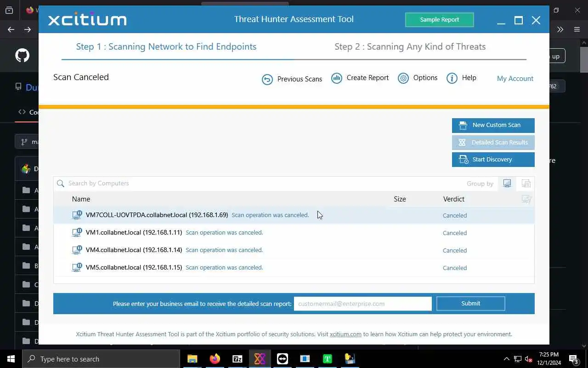Open the Options gear icon
This screenshot has height=368, width=588.
pyautogui.click(x=403, y=78)
